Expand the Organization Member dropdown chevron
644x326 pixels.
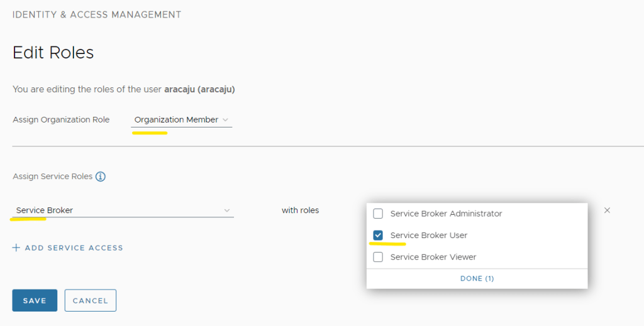coord(226,120)
